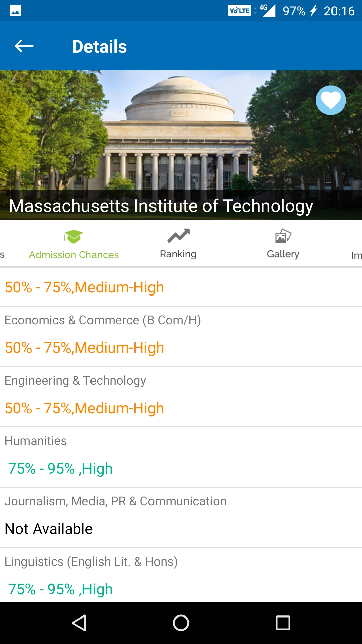This screenshot has width=362, height=644.
Task: Open the Gallery pictures icon
Action: pyautogui.click(x=283, y=236)
